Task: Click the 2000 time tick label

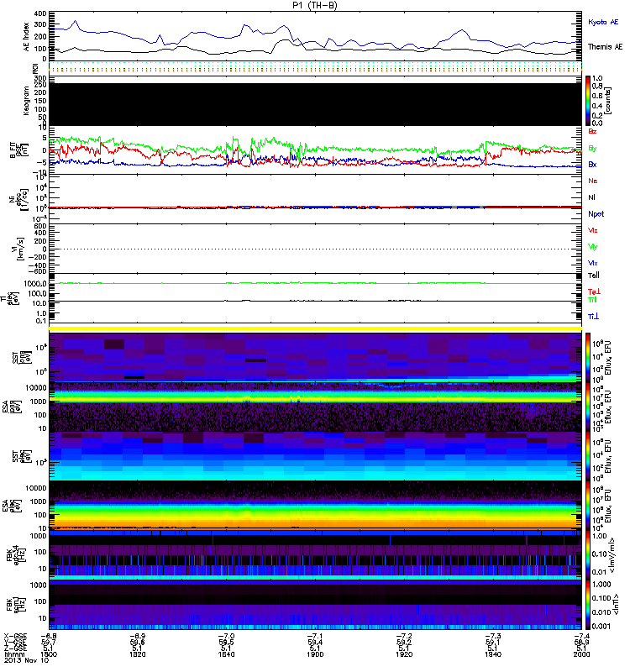Action: pos(581,654)
